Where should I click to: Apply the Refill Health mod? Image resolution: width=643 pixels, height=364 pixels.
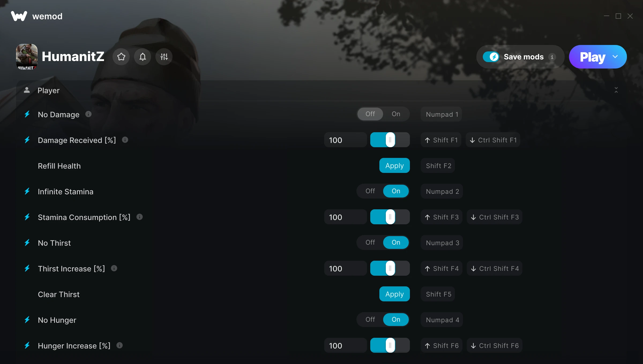(x=394, y=165)
